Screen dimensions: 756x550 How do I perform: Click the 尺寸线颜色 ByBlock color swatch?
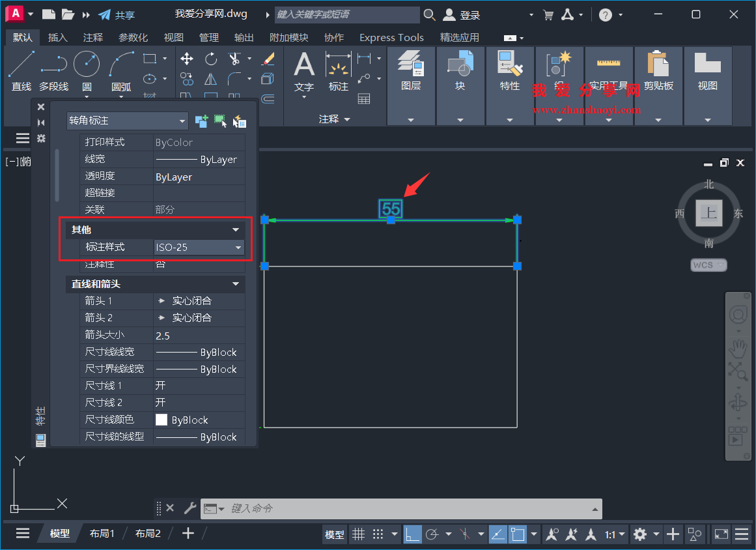(161, 420)
